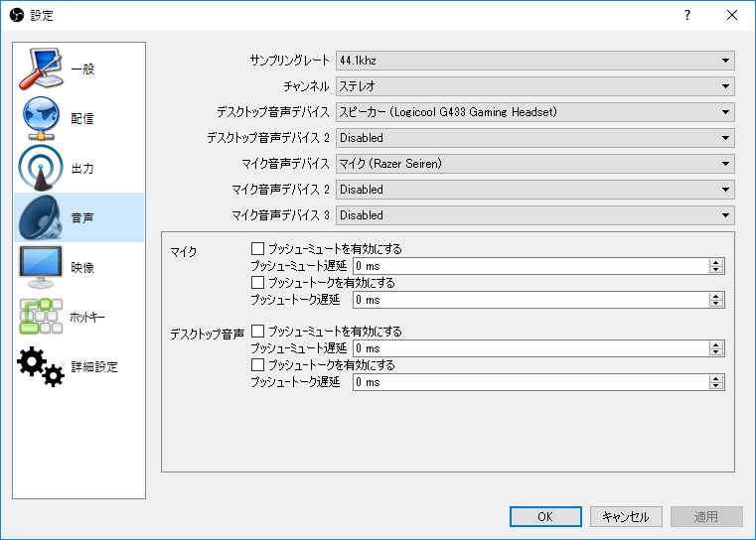This screenshot has height=540, width=756.
Task: Open the デスクトップ音声デバイス 2 Disabled dropdown
Action: coord(534,138)
